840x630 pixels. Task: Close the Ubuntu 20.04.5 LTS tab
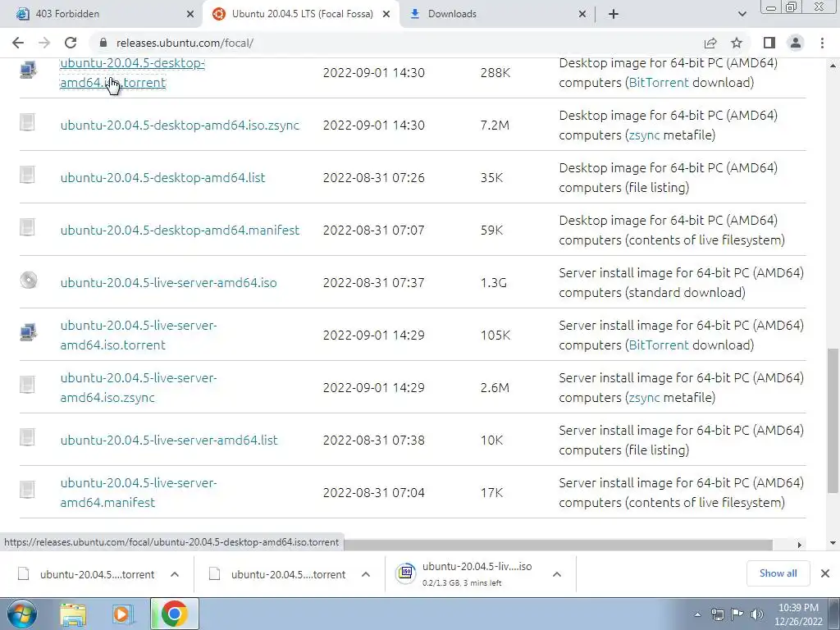click(386, 14)
